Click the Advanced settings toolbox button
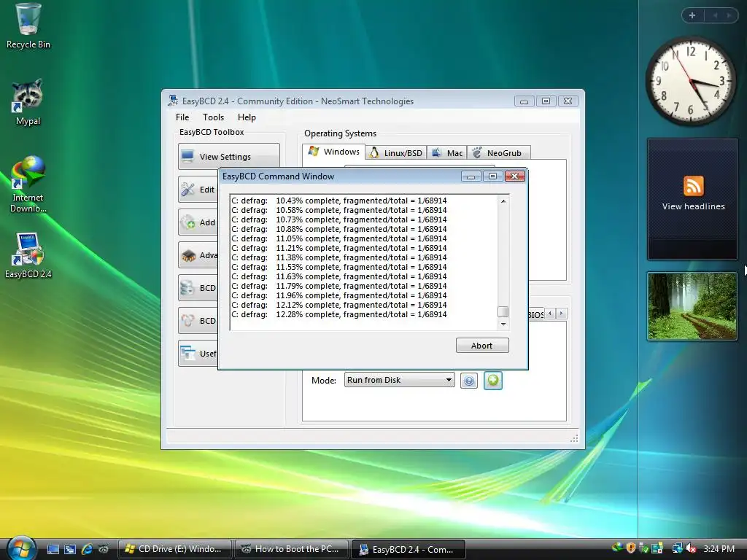Screen dimensions: 747x560 pos(198,255)
